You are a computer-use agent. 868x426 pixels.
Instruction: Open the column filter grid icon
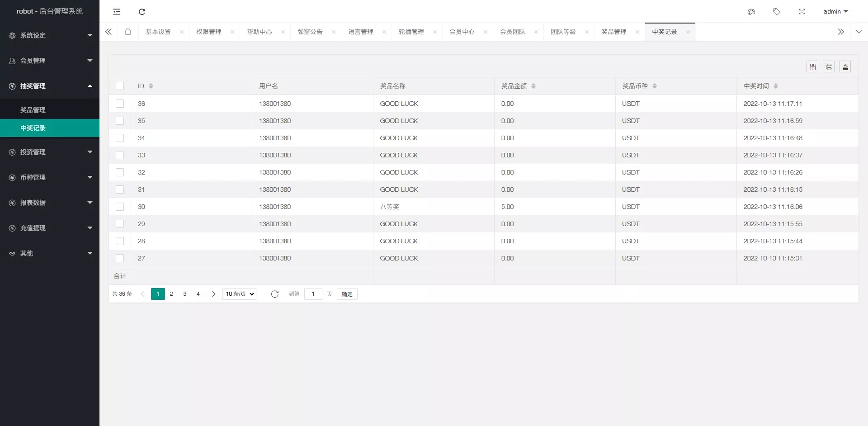[813, 67]
